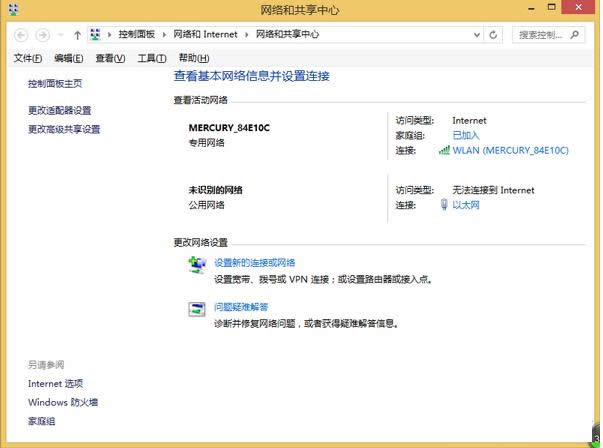Expand chevron after 网络和 Internet breadcrumb

pyautogui.click(x=247, y=35)
